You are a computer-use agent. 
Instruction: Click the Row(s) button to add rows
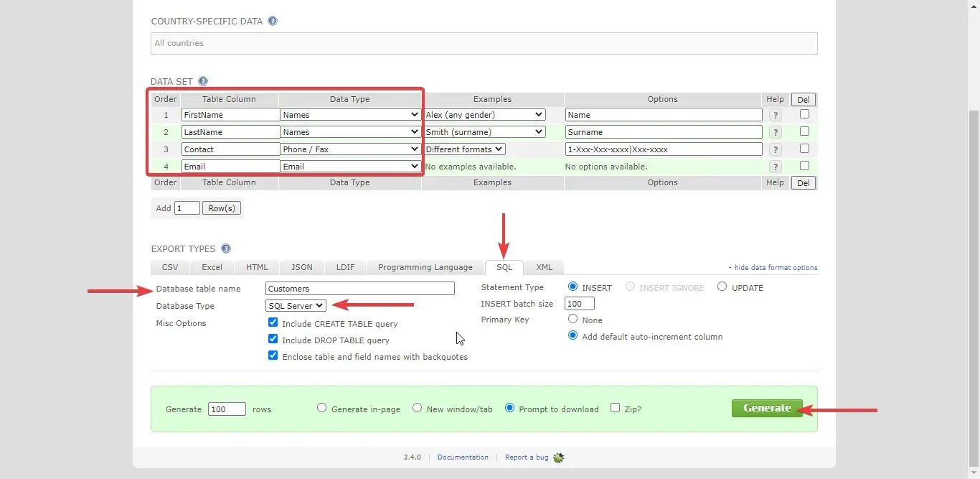click(222, 208)
